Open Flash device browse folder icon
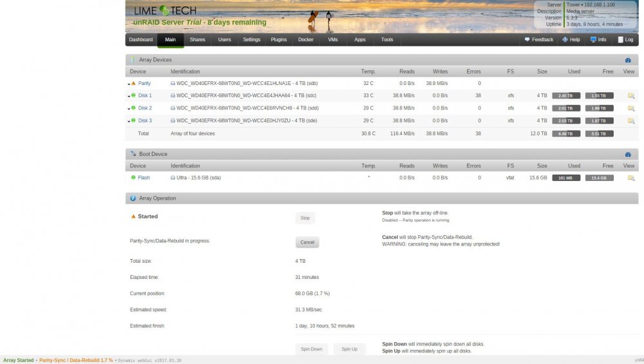This screenshot has height=364, width=644. (x=631, y=178)
